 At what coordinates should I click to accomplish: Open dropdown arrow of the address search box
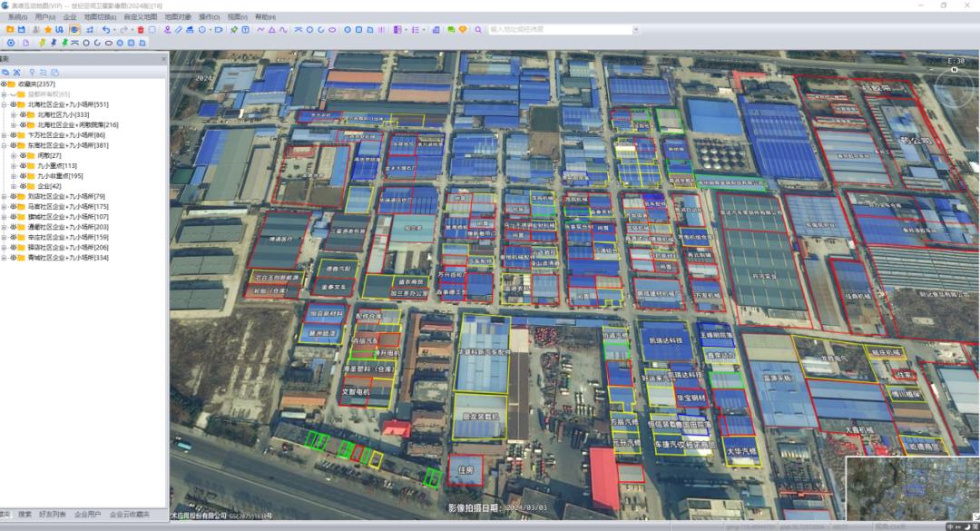(x=634, y=30)
